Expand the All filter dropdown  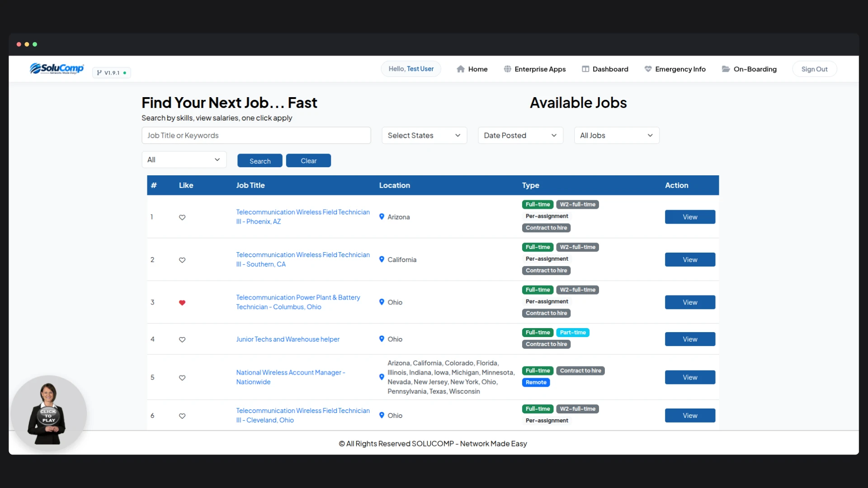pyautogui.click(x=184, y=160)
